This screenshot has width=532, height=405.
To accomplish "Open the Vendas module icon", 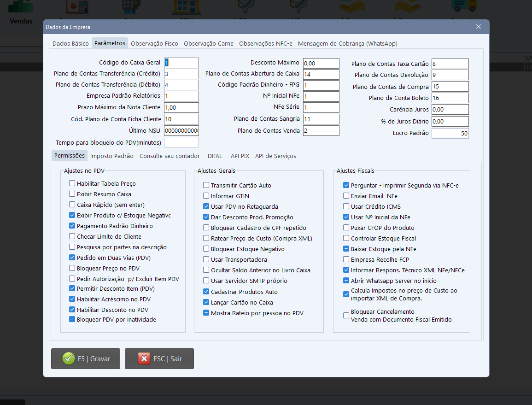I will (21, 12).
